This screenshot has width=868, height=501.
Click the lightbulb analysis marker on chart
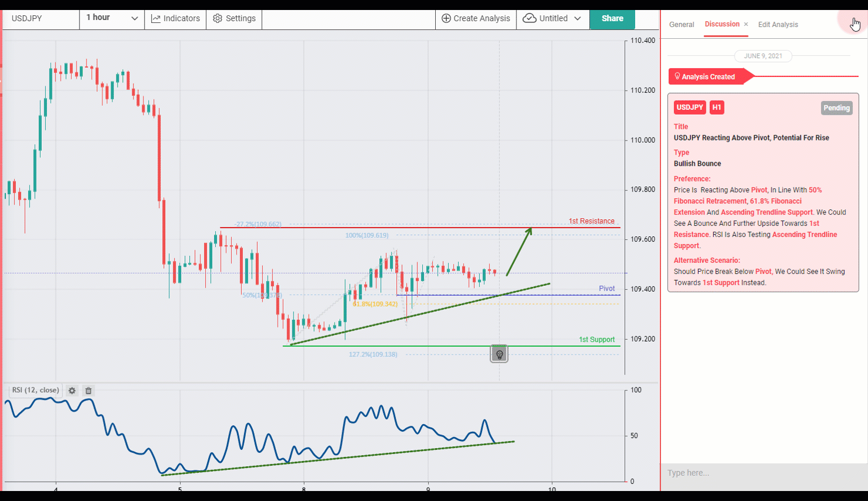(499, 354)
